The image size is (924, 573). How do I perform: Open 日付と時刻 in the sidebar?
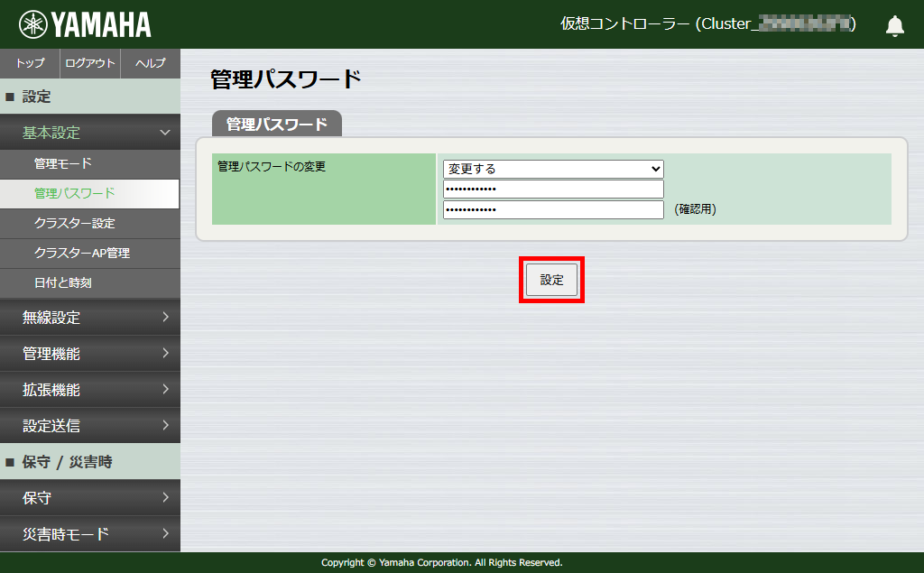(90, 283)
